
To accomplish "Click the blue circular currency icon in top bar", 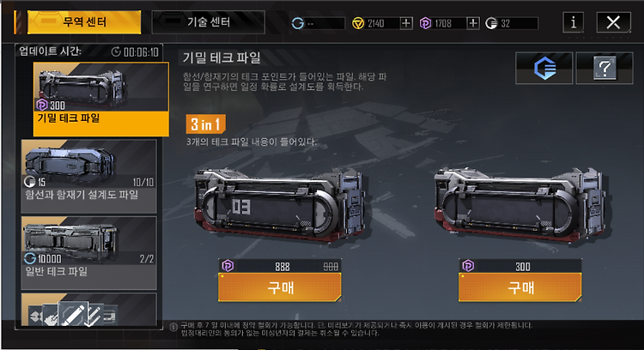I will [x=297, y=23].
